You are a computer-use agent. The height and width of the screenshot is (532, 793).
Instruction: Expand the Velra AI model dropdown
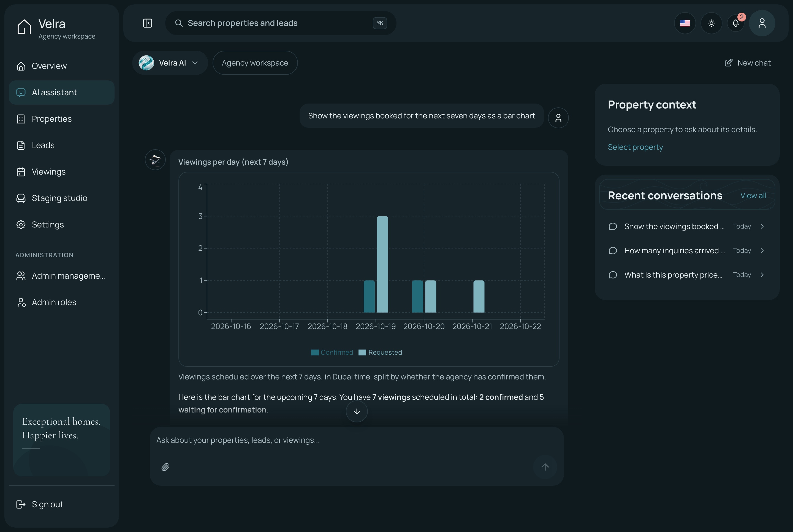click(170, 63)
